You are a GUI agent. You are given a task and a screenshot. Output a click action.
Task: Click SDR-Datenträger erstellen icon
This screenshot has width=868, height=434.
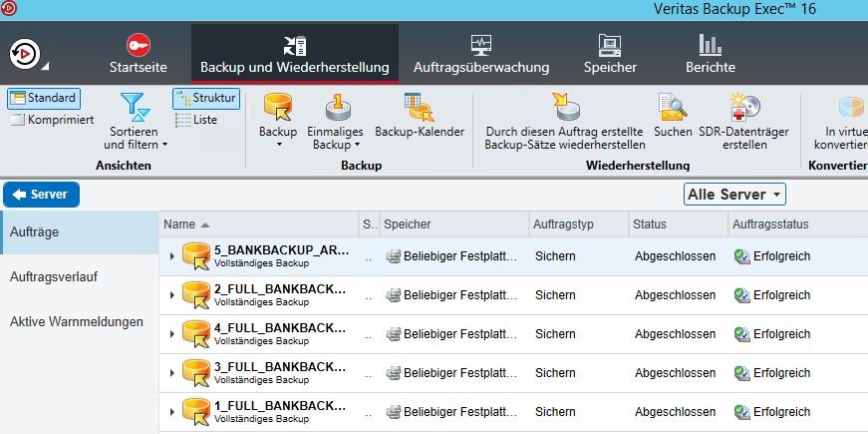744,107
